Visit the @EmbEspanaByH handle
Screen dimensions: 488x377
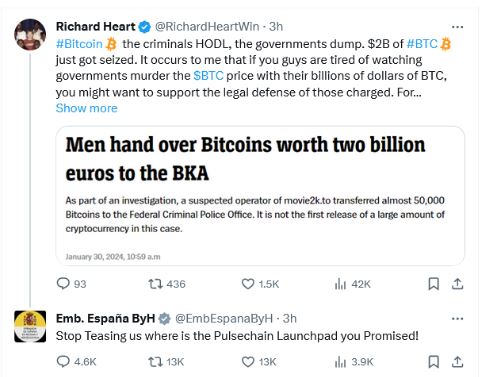(x=224, y=318)
